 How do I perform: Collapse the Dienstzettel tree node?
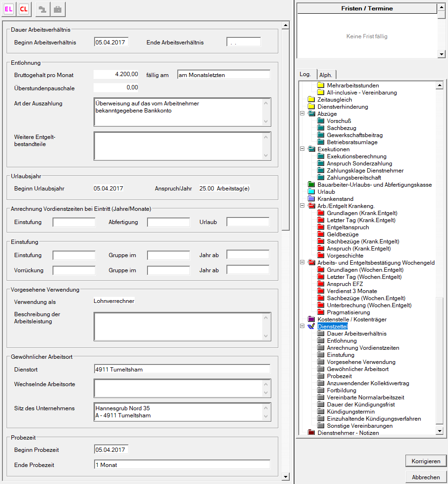coord(302,327)
